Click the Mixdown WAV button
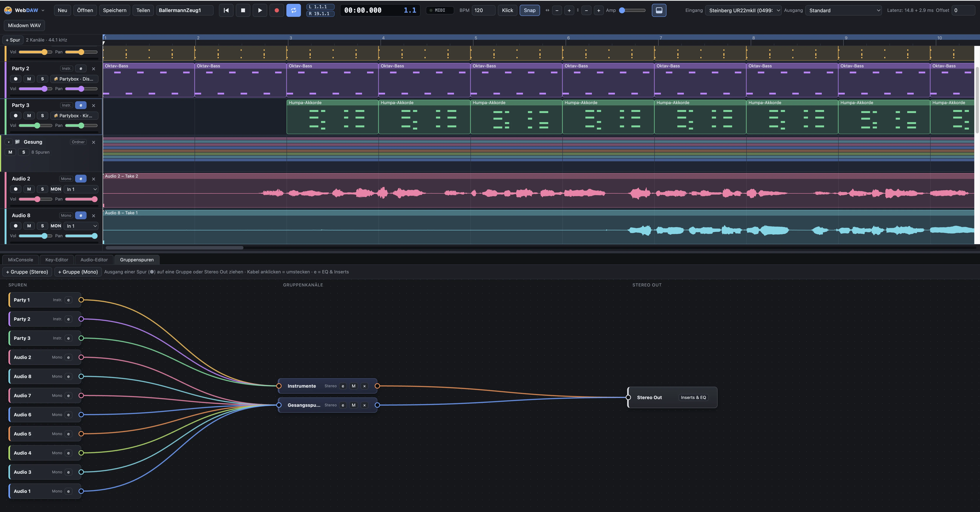Screen dimensions: 980x512 point(24,25)
